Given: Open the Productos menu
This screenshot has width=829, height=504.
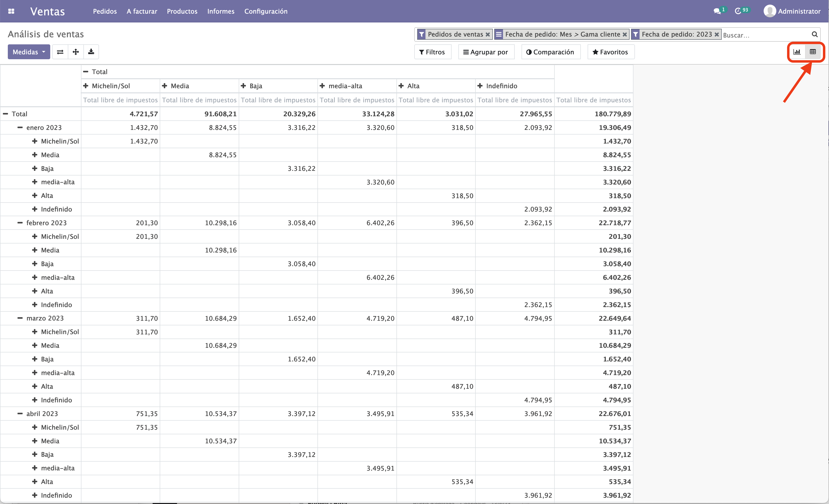Looking at the screenshot, I should pos(182,11).
